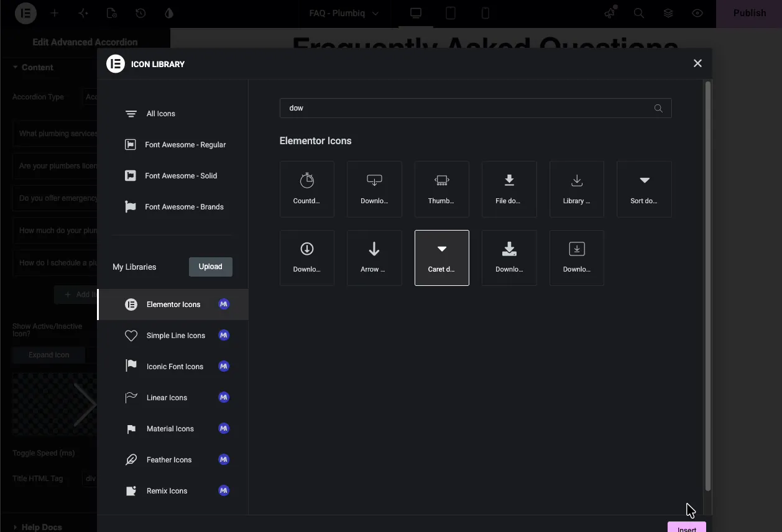Open the Simple Line Icons library
782x532 pixels.
[x=173, y=336]
